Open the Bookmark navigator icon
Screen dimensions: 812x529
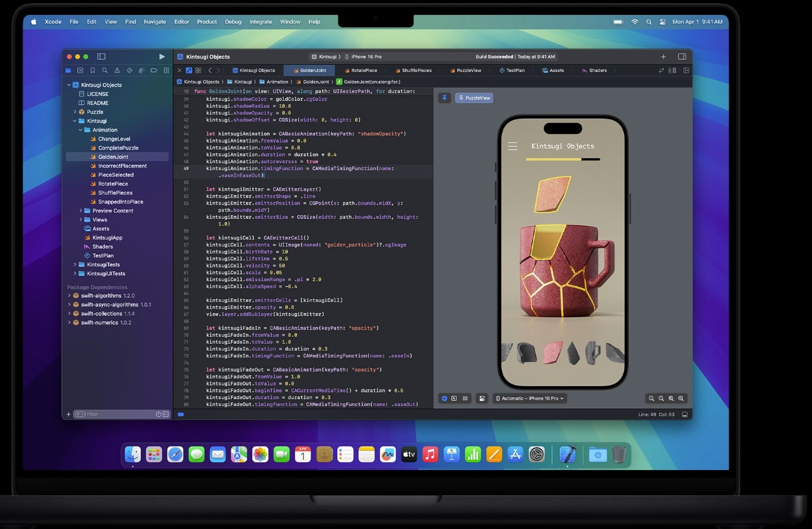pos(92,70)
